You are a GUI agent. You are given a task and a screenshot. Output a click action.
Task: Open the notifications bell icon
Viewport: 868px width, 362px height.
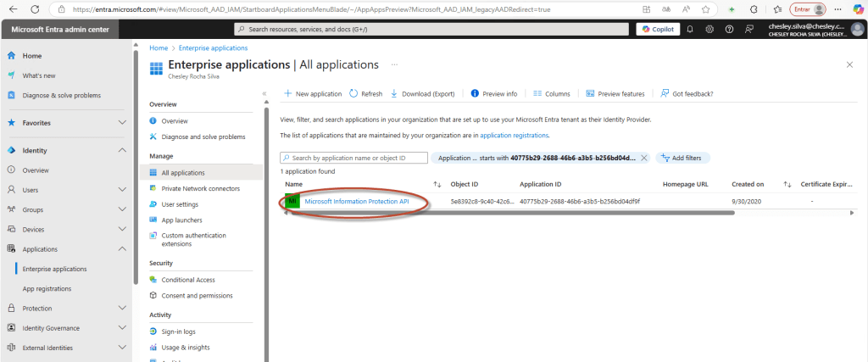click(x=690, y=29)
